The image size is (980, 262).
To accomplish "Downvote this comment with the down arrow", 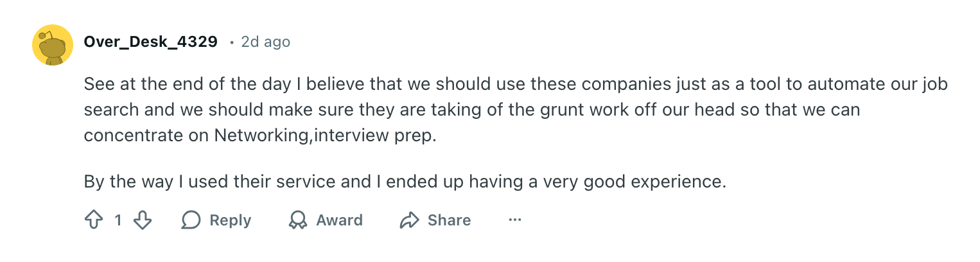I will [x=142, y=220].
